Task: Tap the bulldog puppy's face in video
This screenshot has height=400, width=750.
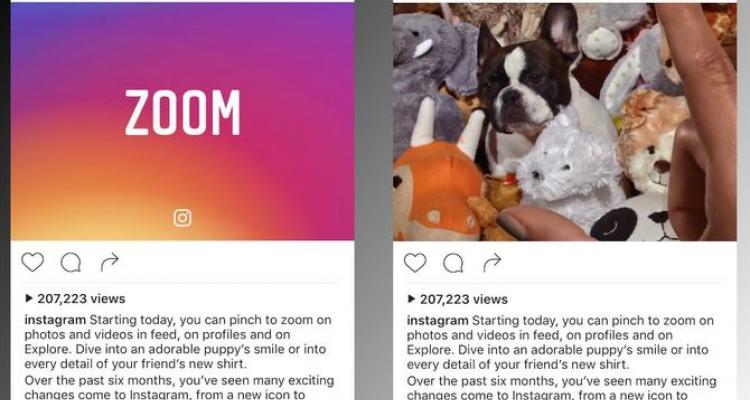Action: 519,86
